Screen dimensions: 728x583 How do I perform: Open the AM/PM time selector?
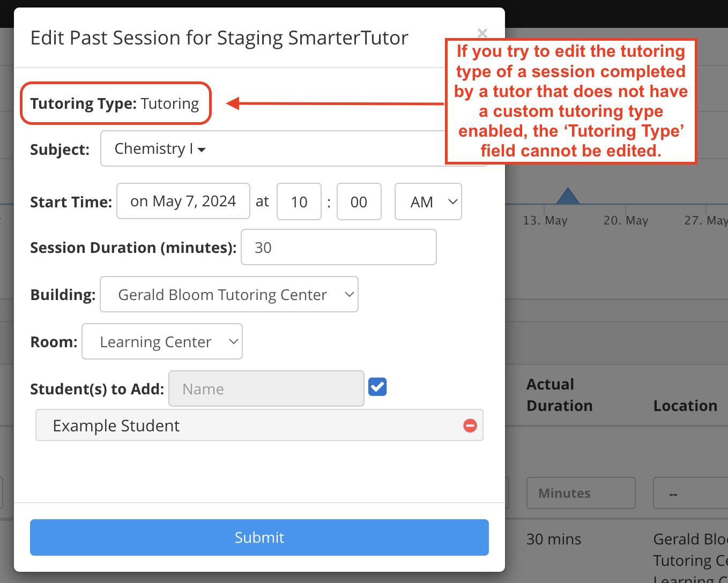pyautogui.click(x=428, y=201)
